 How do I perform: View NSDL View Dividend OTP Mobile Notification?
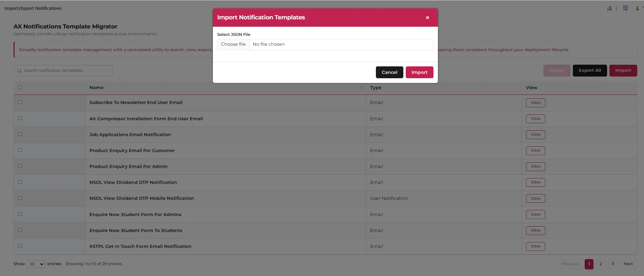click(x=536, y=198)
